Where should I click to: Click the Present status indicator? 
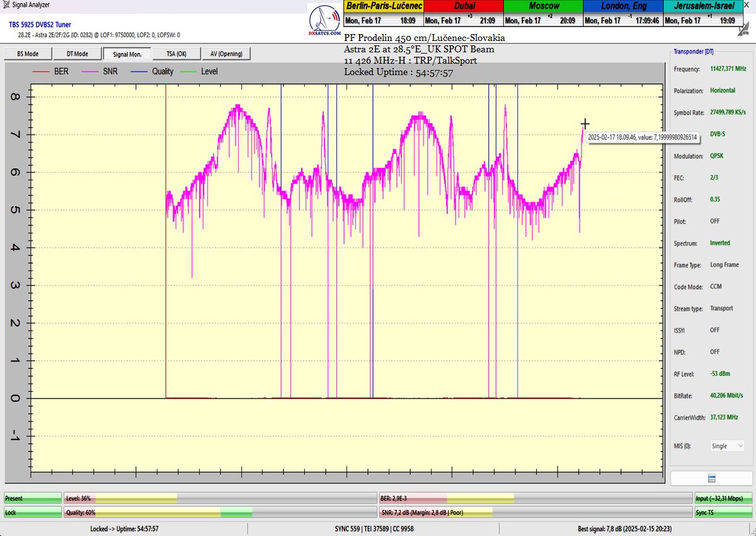[x=33, y=498]
